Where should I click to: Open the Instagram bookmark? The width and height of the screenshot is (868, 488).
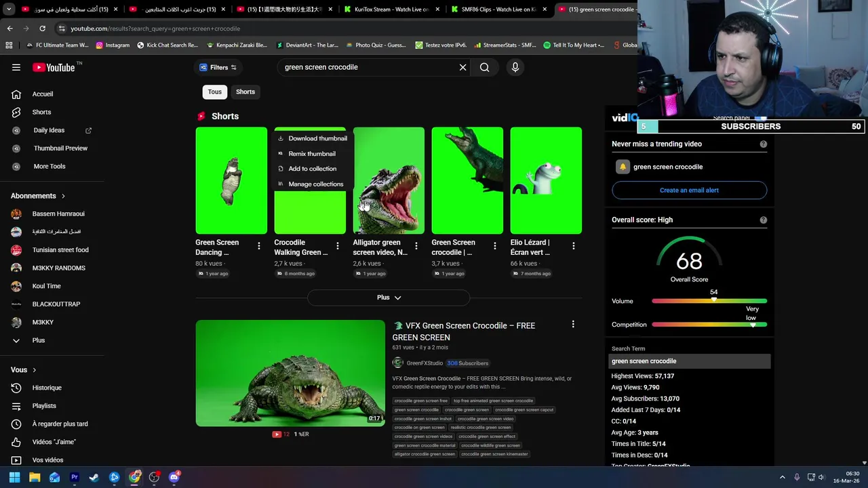(x=113, y=45)
